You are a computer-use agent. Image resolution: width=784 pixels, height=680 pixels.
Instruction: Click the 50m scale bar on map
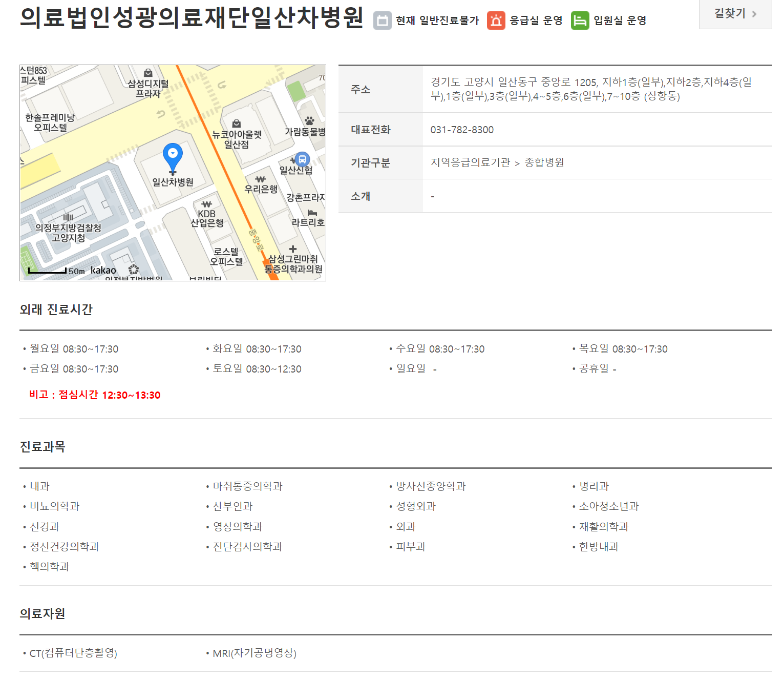pos(47,271)
